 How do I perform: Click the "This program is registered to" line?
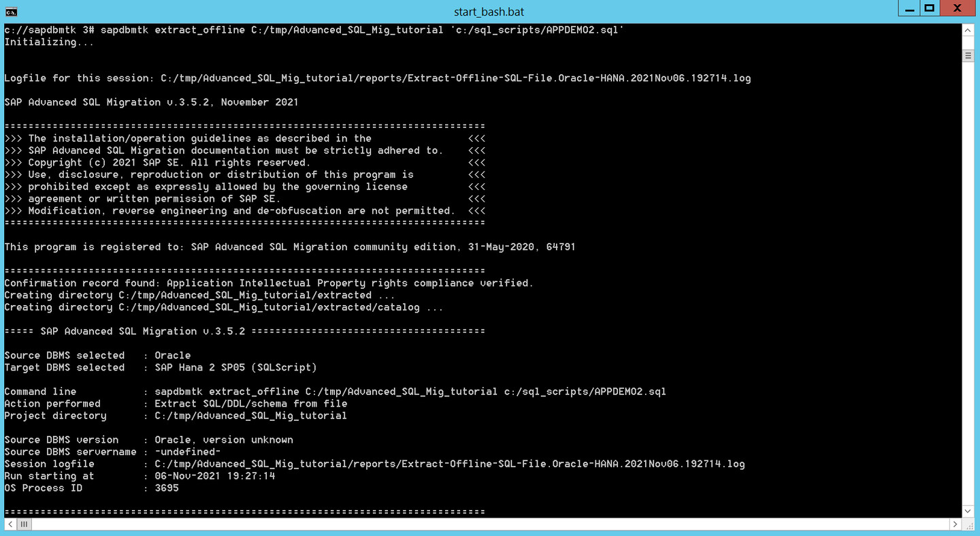pyautogui.click(x=290, y=247)
